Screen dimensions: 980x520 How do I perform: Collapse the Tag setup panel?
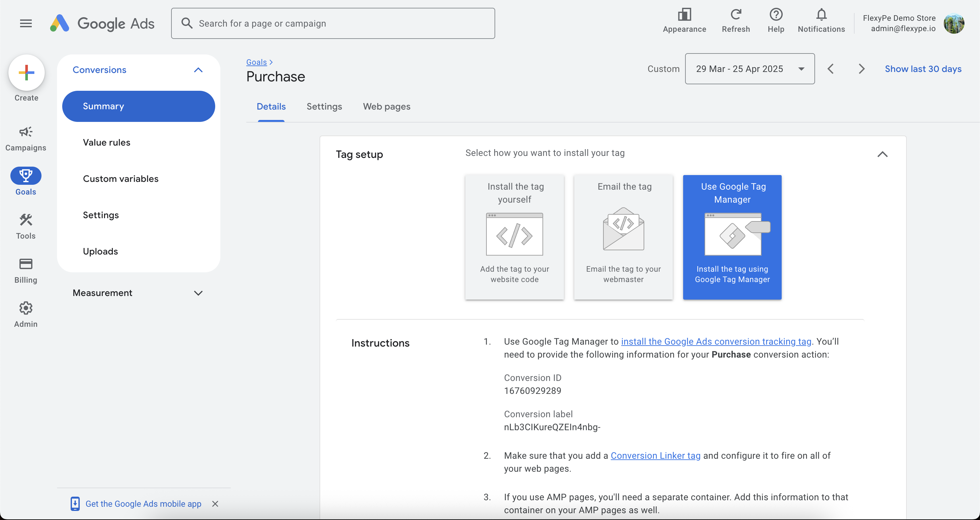[882, 154]
